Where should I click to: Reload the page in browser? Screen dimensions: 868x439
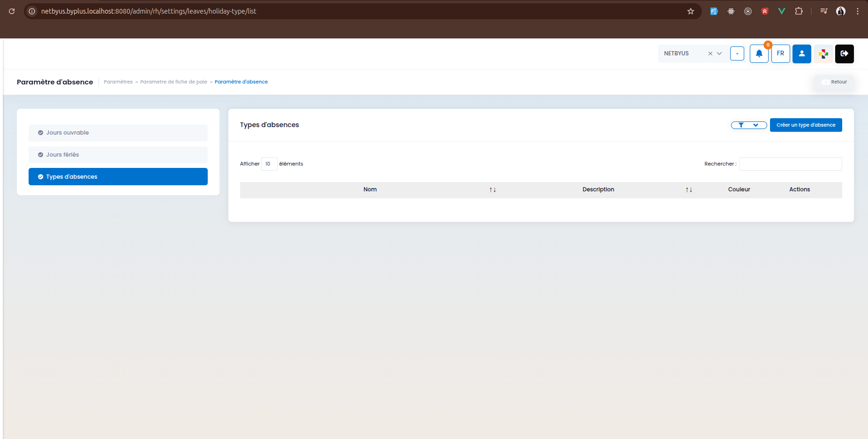[12, 11]
